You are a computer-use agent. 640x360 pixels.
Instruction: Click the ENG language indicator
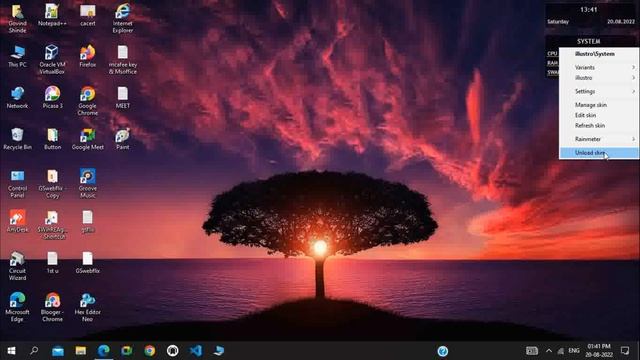pyautogui.click(x=574, y=351)
